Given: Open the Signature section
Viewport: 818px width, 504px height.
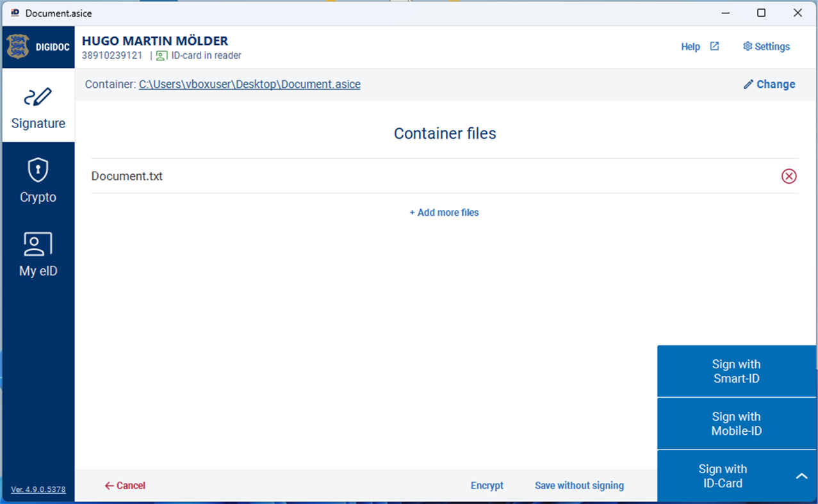Looking at the screenshot, I should (x=38, y=106).
